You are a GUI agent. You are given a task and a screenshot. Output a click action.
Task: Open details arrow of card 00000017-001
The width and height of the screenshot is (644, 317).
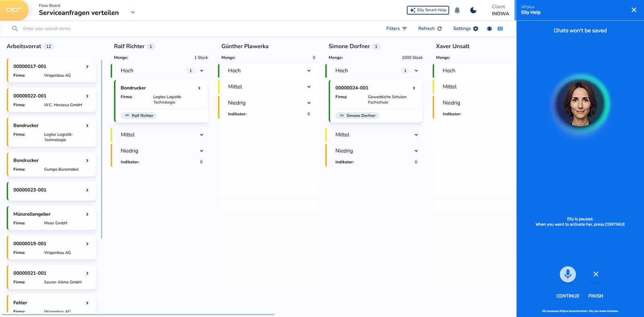pos(87,66)
